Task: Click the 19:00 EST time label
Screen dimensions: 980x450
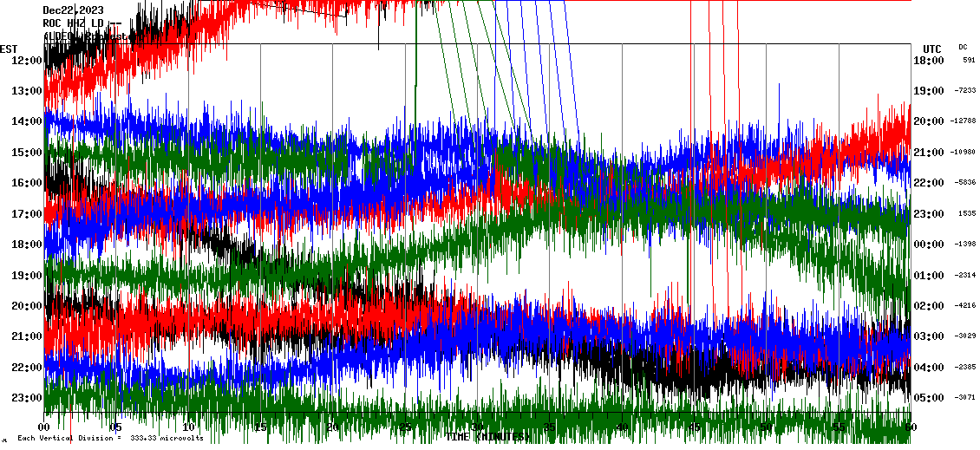Action: (27, 276)
